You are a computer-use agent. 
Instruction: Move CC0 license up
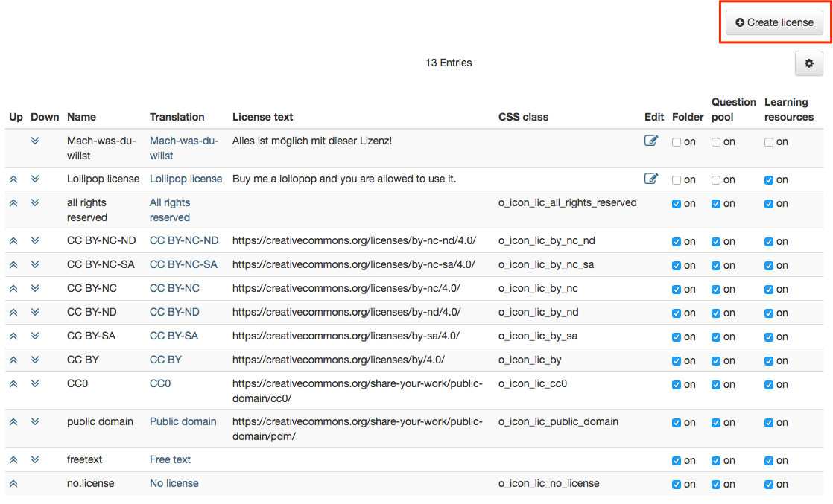click(13, 383)
